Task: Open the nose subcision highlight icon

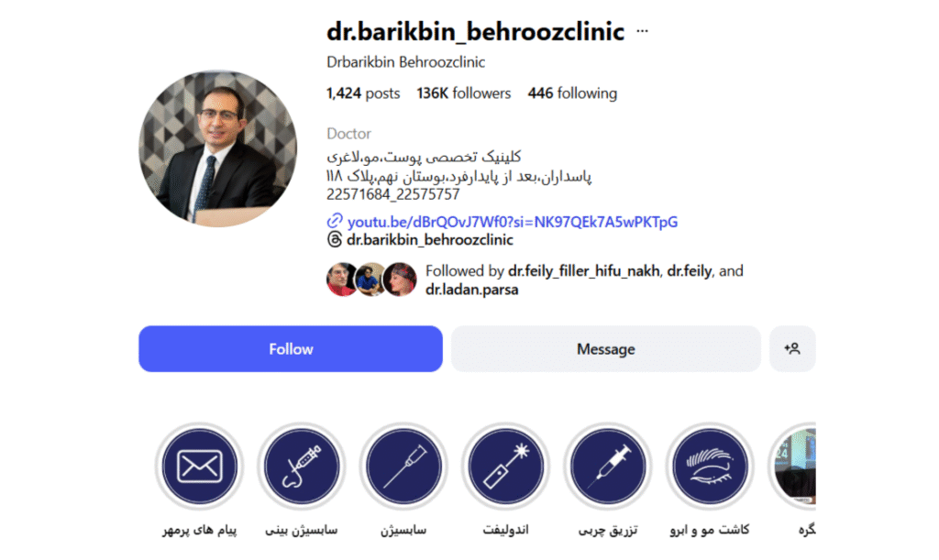Action: point(301,467)
